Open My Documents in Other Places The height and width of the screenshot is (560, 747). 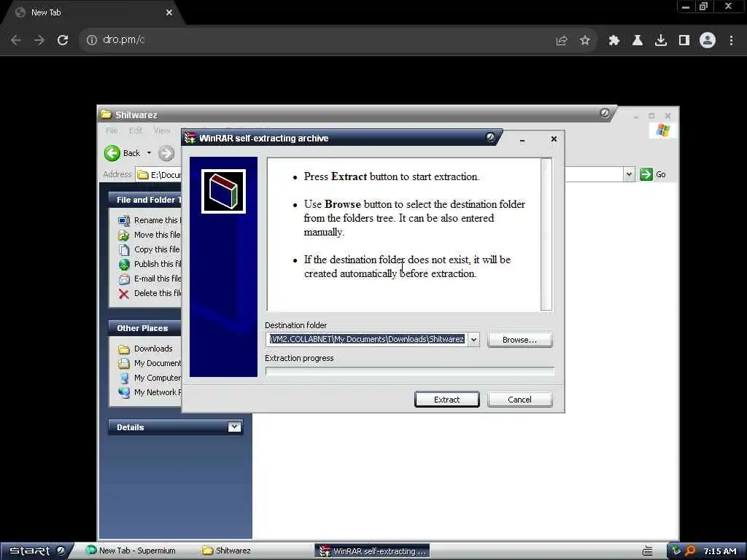(150, 363)
